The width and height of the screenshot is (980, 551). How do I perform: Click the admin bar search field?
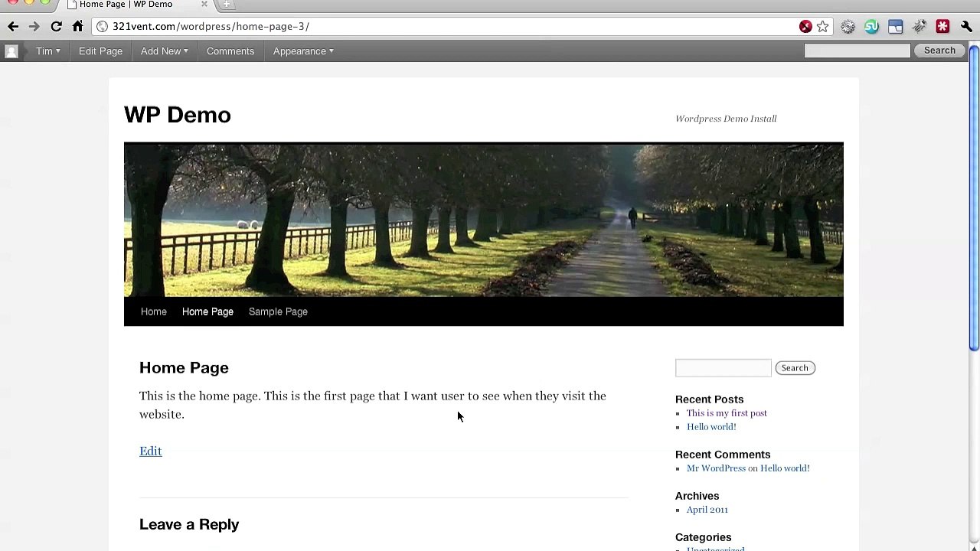tap(857, 51)
